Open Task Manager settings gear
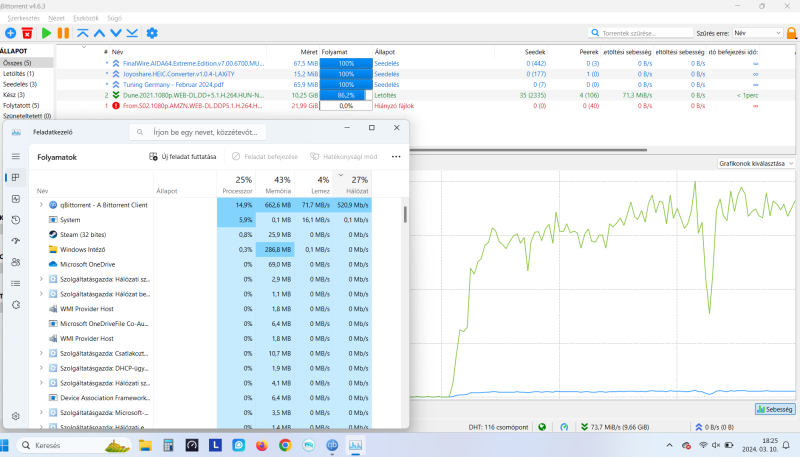This screenshot has width=800, height=457. (16, 416)
